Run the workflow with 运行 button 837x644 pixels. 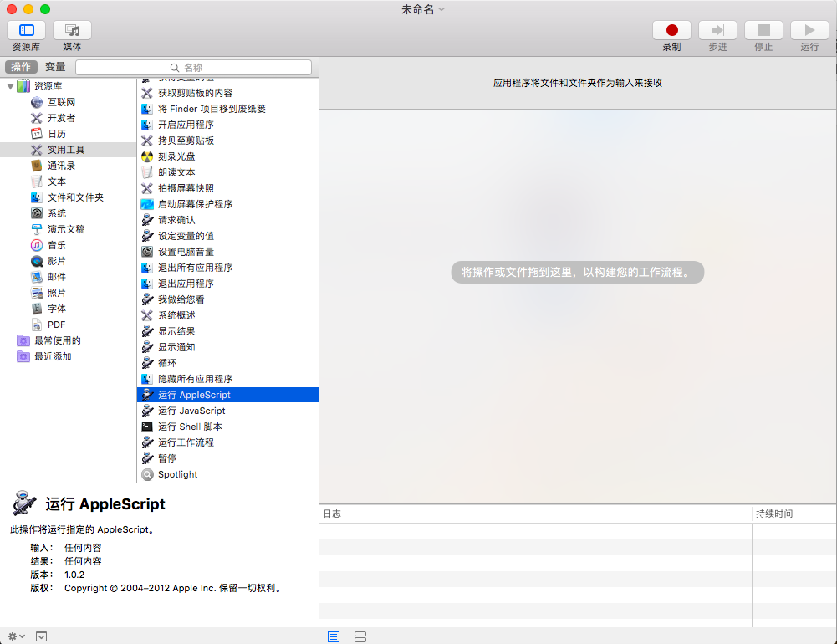pos(809,30)
